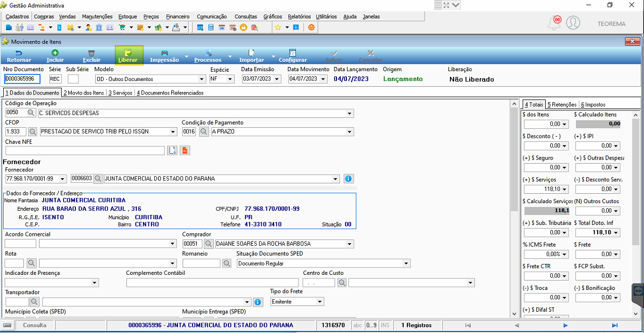The width and height of the screenshot is (644, 333).
Task: Expand the Tipo do Frete combo box
Action: coord(319,302)
